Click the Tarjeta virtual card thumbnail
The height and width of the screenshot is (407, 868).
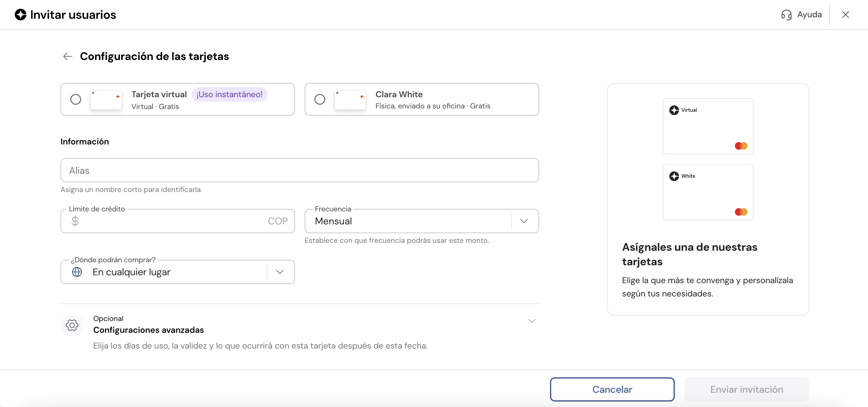(x=106, y=99)
